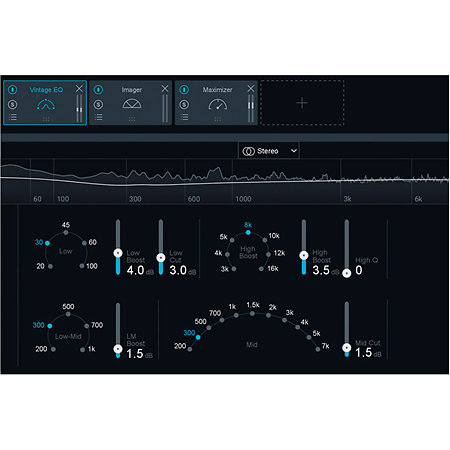The width and height of the screenshot is (450, 450).
Task: Open presets list for Maximizer module
Action: point(184,117)
